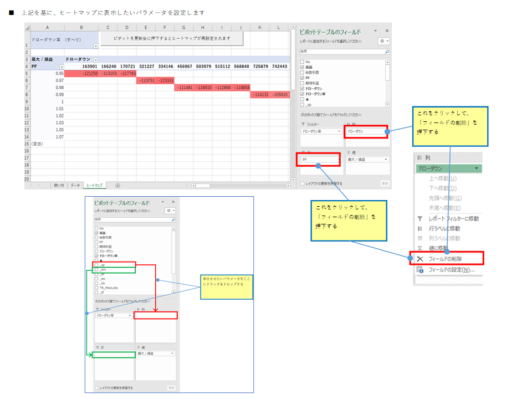
Task: Click 更新 button in upper pivot pane
Action: [385, 183]
